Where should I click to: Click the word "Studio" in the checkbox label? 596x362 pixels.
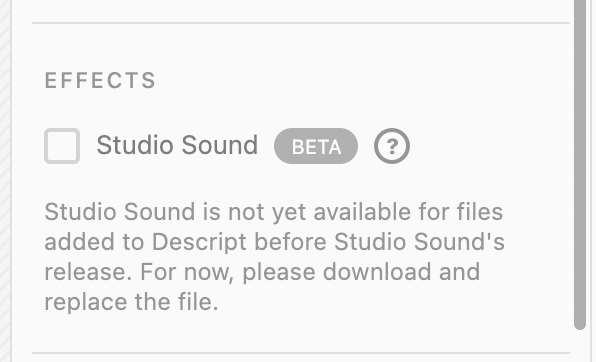pos(135,145)
